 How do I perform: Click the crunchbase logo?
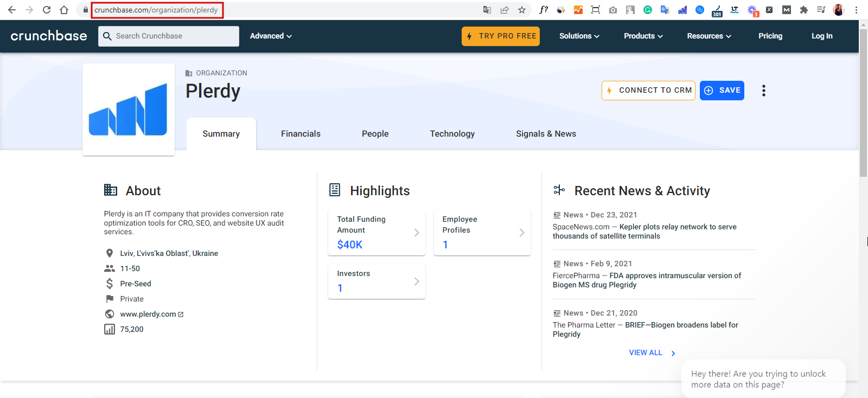click(x=49, y=36)
